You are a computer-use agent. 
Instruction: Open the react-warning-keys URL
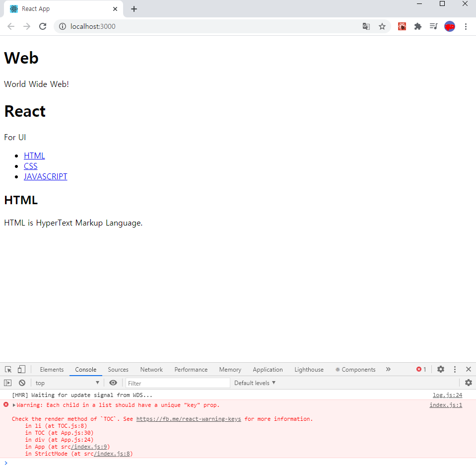point(189,419)
